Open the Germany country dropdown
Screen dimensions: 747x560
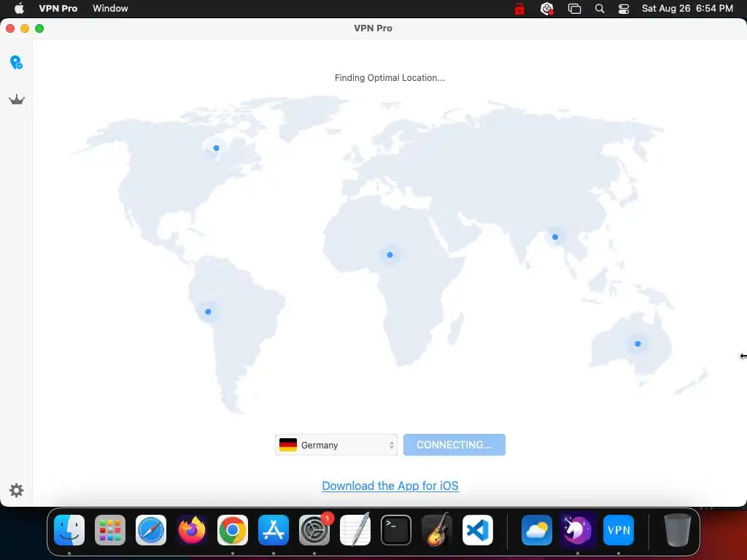pyautogui.click(x=336, y=445)
